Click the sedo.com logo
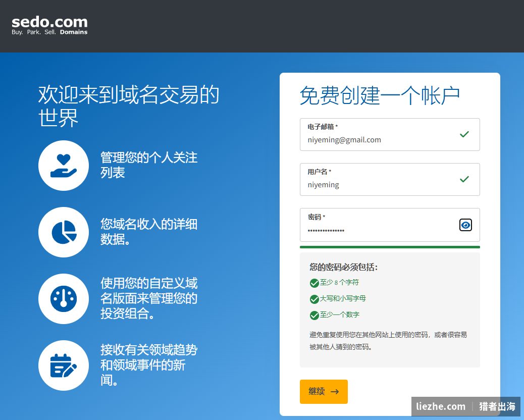This screenshot has height=420, width=524. [49, 26]
